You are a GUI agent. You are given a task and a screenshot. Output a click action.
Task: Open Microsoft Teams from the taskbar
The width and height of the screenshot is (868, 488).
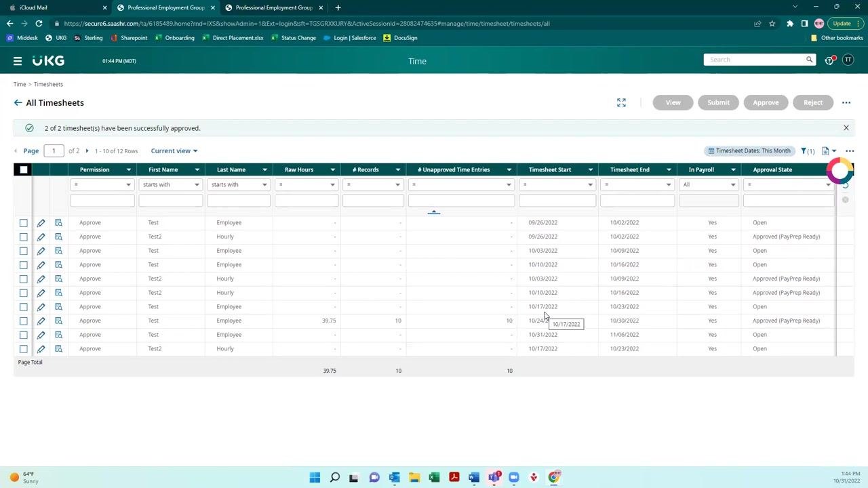[494, 477]
